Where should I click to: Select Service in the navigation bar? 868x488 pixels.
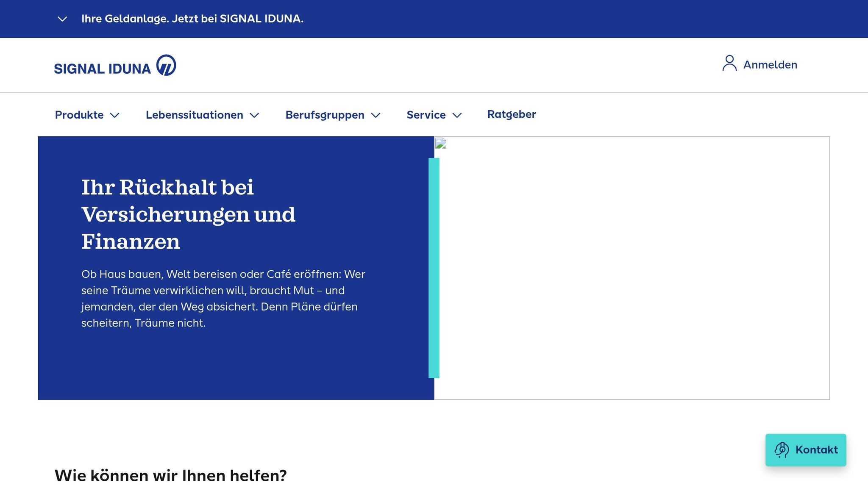(426, 114)
